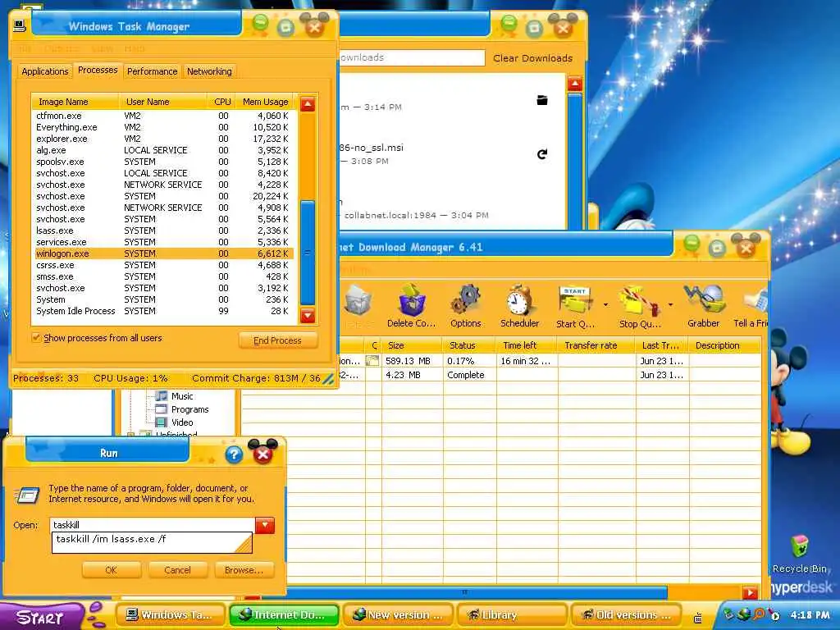This screenshot has width=840, height=630.
Task: Click OK in Run dialog
Action: coord(112,570)
